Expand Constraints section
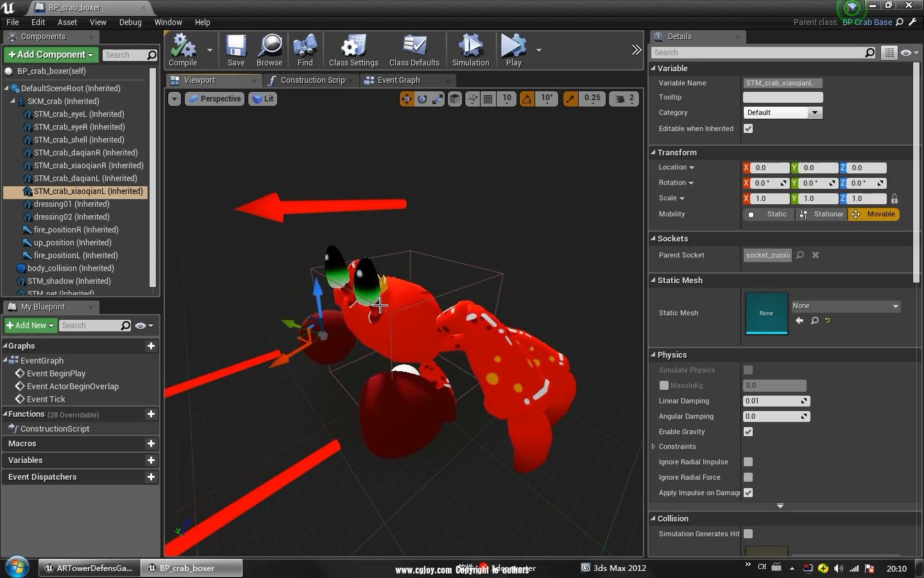 [x=654, y=446]
